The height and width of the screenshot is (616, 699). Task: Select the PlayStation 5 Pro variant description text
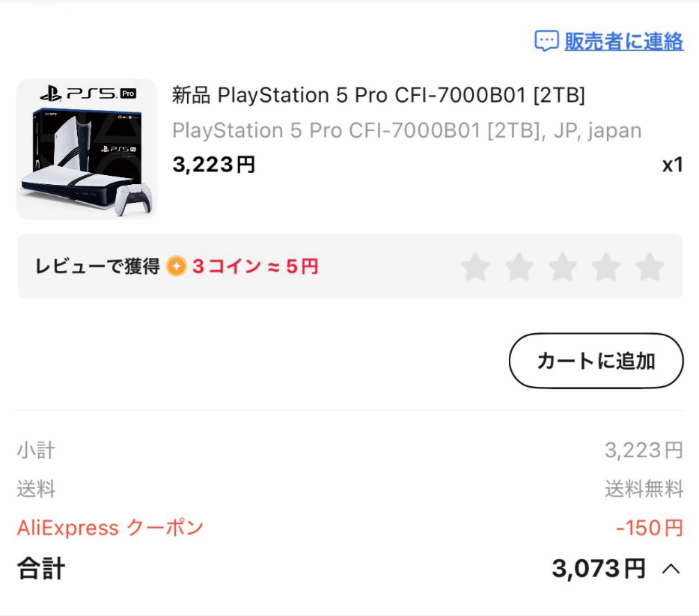pos(406,130)
